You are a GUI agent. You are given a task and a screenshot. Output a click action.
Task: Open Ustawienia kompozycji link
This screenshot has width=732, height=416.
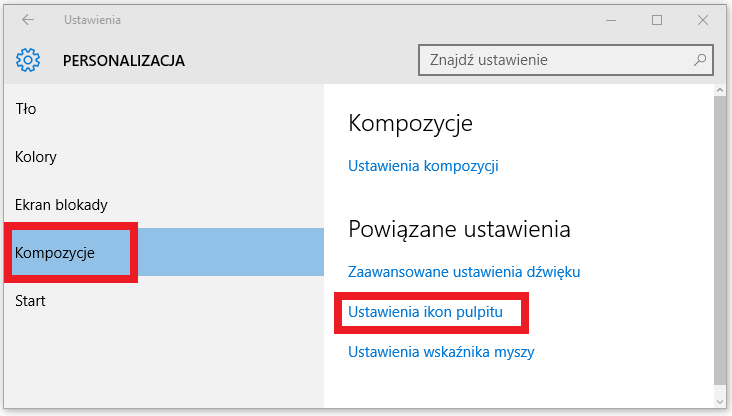tap(423, 166)
